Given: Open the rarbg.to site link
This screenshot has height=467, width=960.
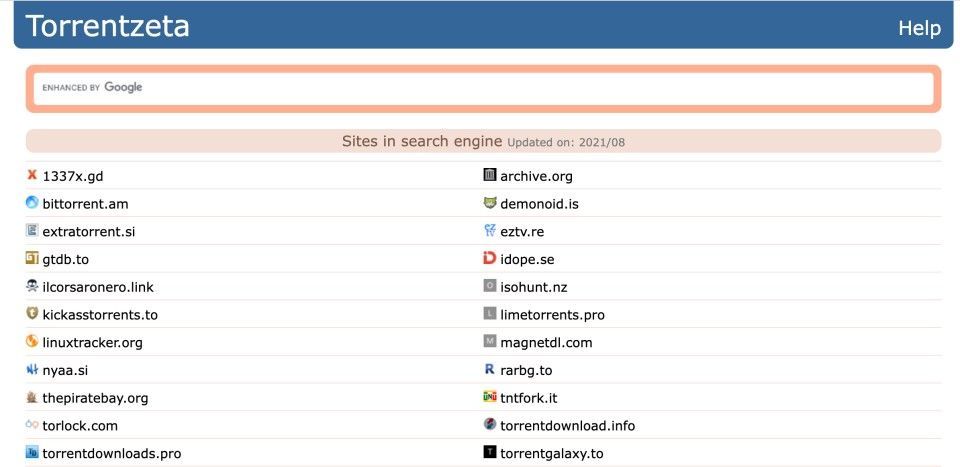Looking at the screenshot, I should (x=526, y=370).
